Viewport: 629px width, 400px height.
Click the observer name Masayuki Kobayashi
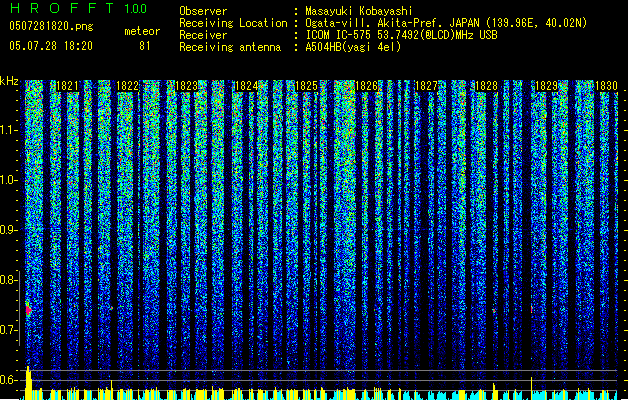[x=359, y=11]
